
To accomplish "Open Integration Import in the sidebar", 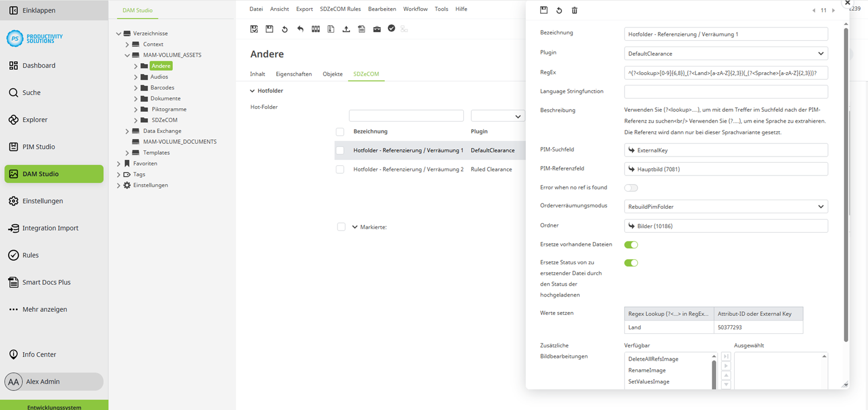I will 50,228.
